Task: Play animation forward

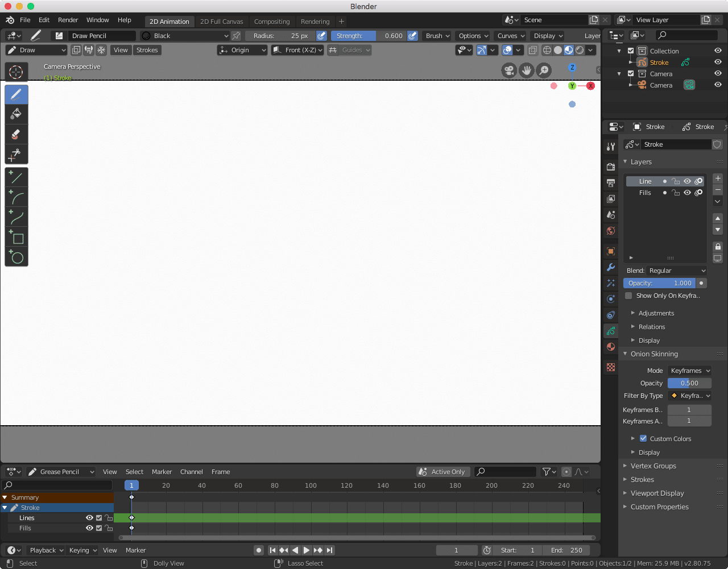Action: (x=307, y=550)
